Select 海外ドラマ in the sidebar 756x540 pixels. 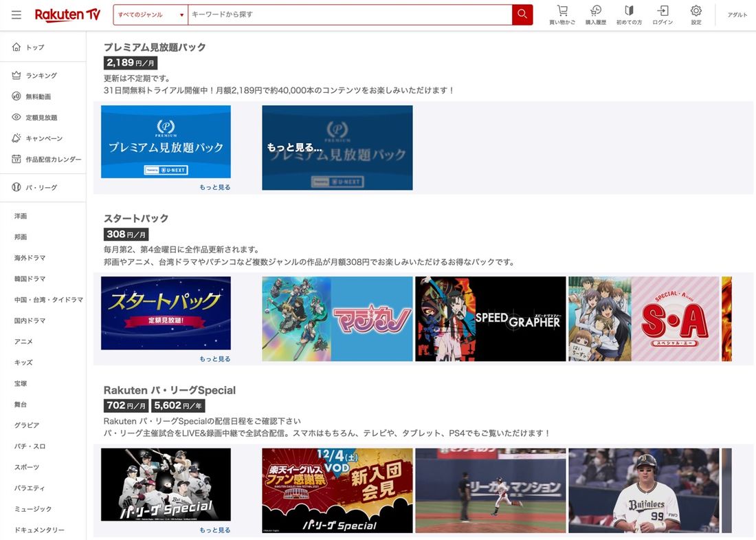click(30, 258)
